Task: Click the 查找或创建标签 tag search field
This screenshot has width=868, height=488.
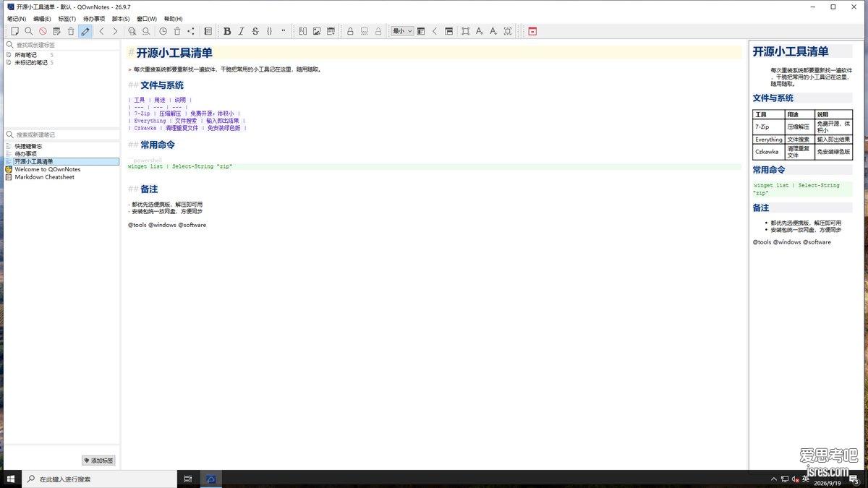Action: click(61, 45)
